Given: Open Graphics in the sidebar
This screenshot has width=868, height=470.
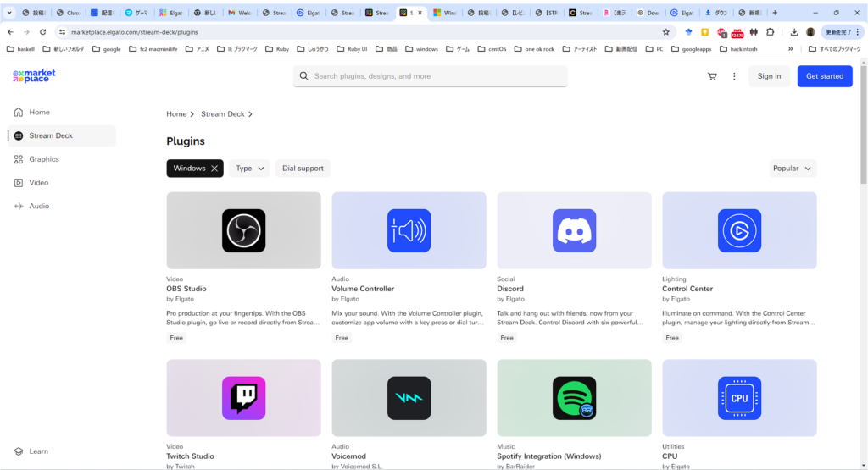Looking at the screenshot, I should (62, 159).
